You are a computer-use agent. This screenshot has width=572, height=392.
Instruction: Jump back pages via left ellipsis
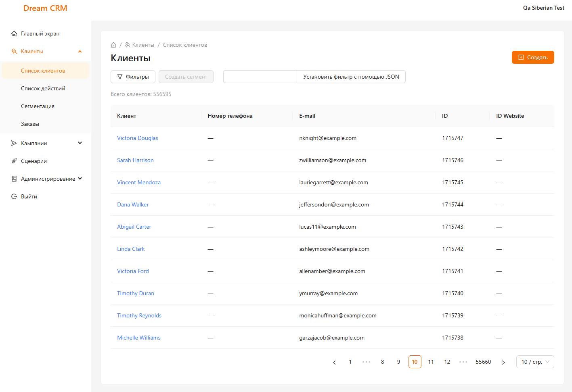(x=367, y=362)
